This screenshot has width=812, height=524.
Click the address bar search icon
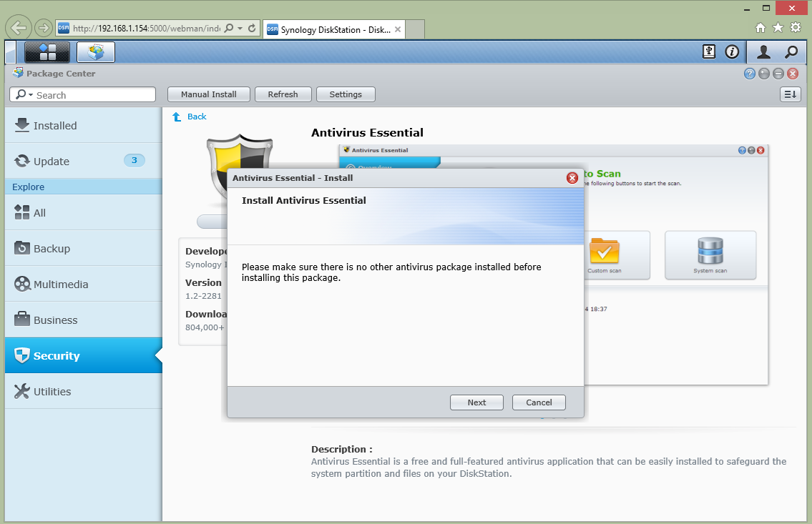(x=229, y=29)
